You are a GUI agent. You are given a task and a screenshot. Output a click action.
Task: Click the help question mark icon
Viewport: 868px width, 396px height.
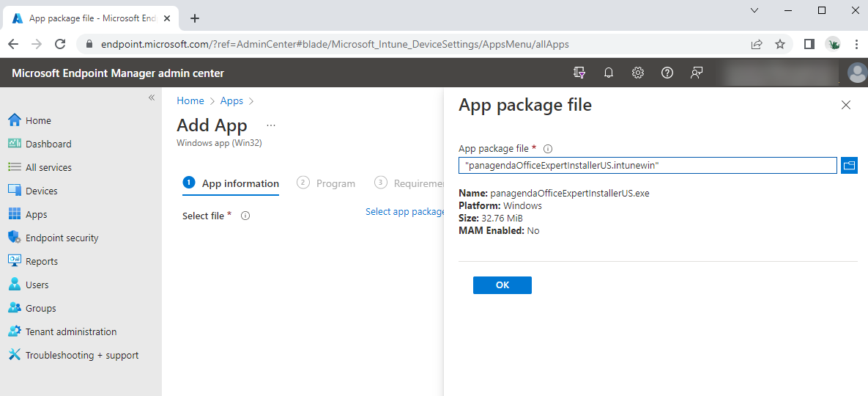coord(667,73)
